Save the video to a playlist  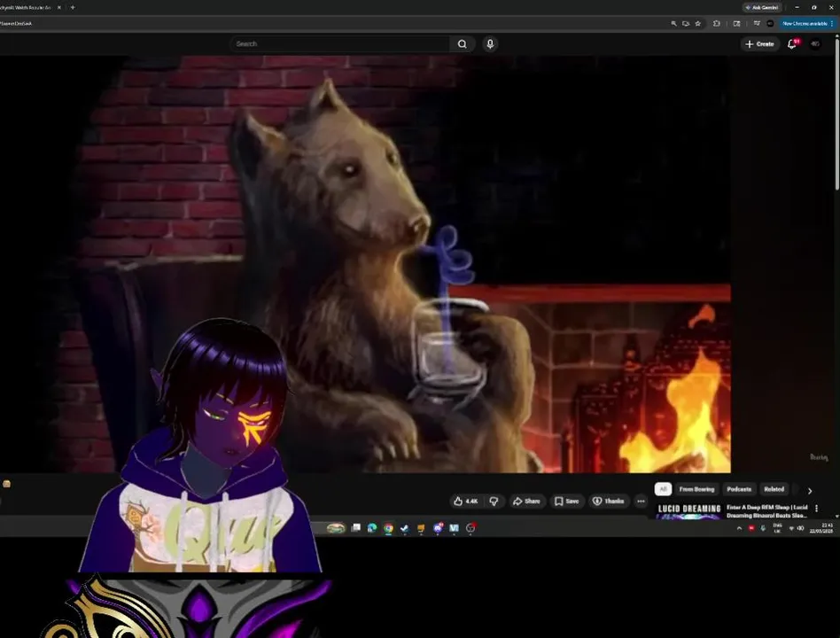pyautogui.click(x=566, y=501)
